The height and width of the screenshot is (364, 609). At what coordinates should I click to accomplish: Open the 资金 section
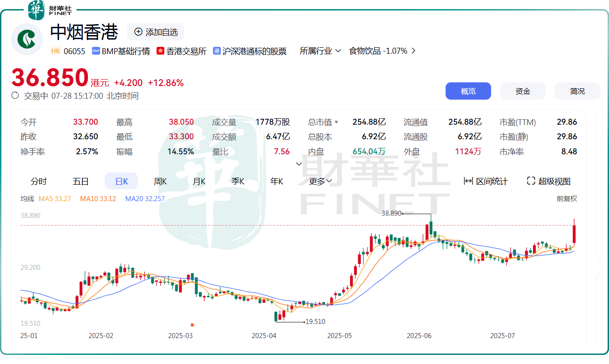tap(523, 91)
